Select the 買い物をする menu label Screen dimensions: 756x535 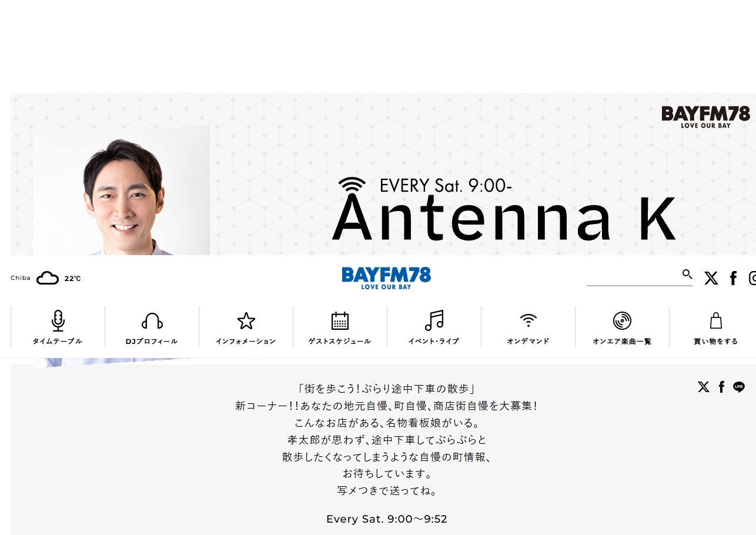pos(715,342)
